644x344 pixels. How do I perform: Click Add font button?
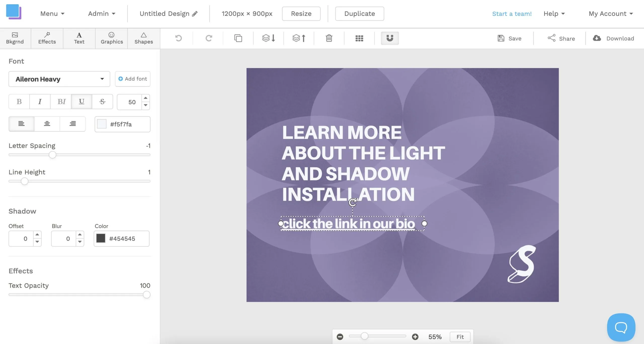click(133, 79)
